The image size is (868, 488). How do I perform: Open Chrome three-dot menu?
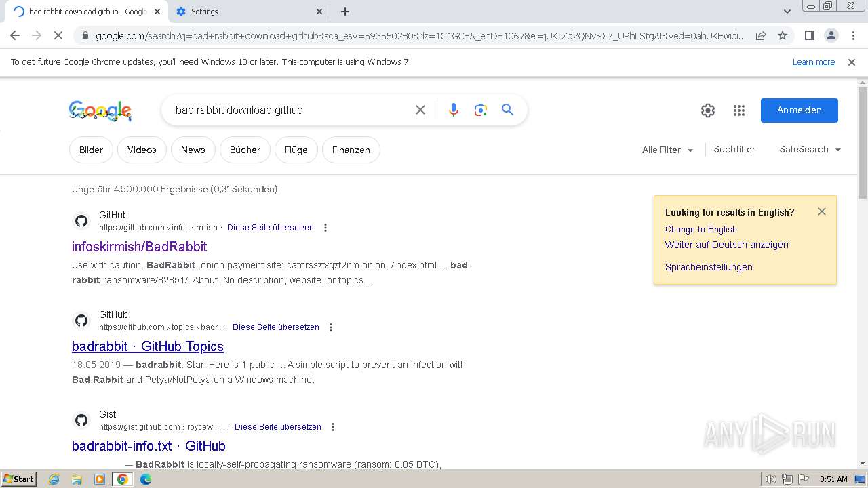coord(852,35)
